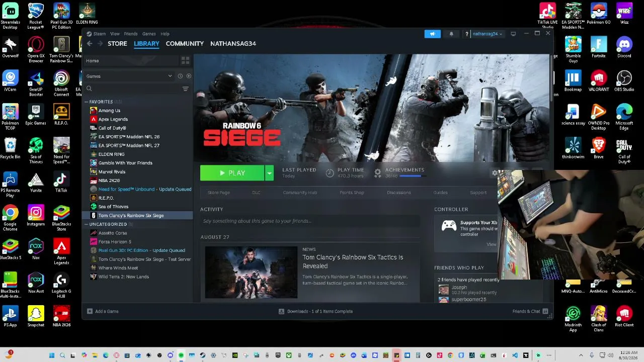Open the Friends menu
This screenshot has width=644, height=362.
pos(131,34)
